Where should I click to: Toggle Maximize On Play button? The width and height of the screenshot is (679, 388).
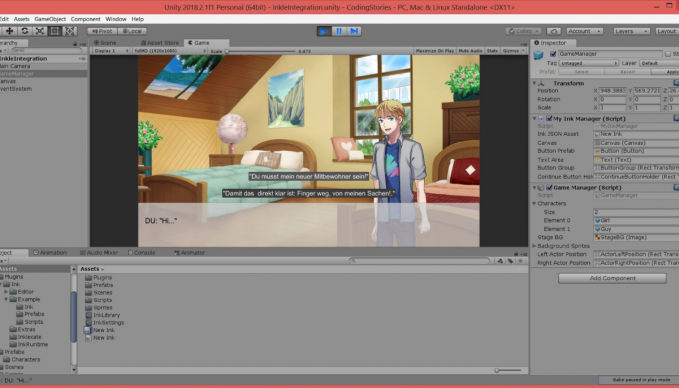tap(435, 51)
